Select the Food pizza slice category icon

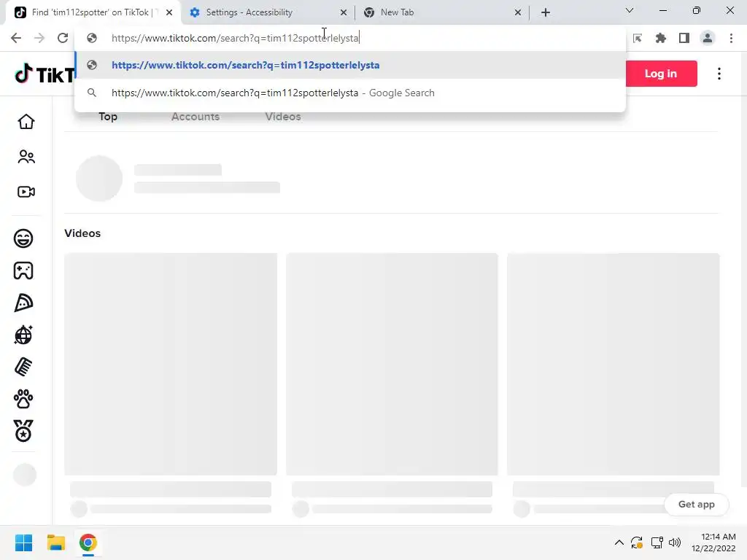(23, 303)
